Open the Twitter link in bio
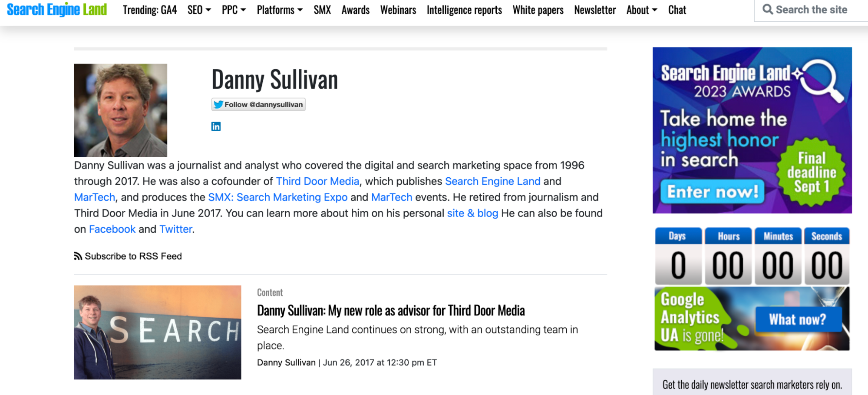This screenshot has width=868, height=395. pyautogui.click(x=176, y=229)
